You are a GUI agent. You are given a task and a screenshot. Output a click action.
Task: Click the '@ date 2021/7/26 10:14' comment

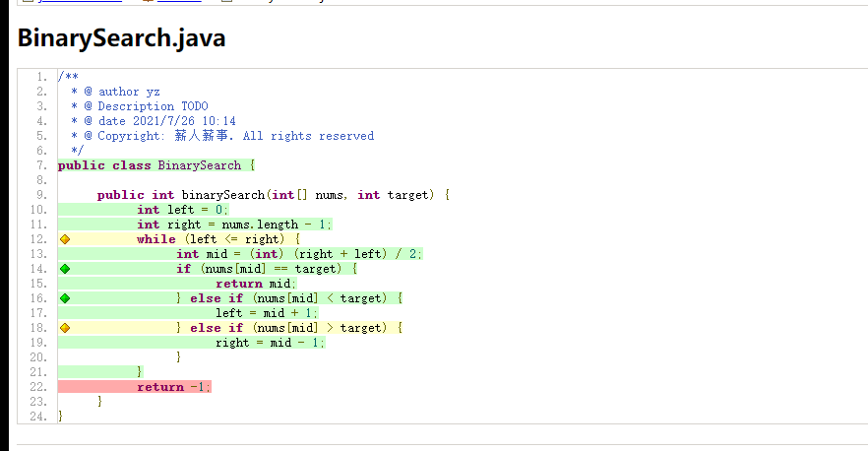click(154, 121)
